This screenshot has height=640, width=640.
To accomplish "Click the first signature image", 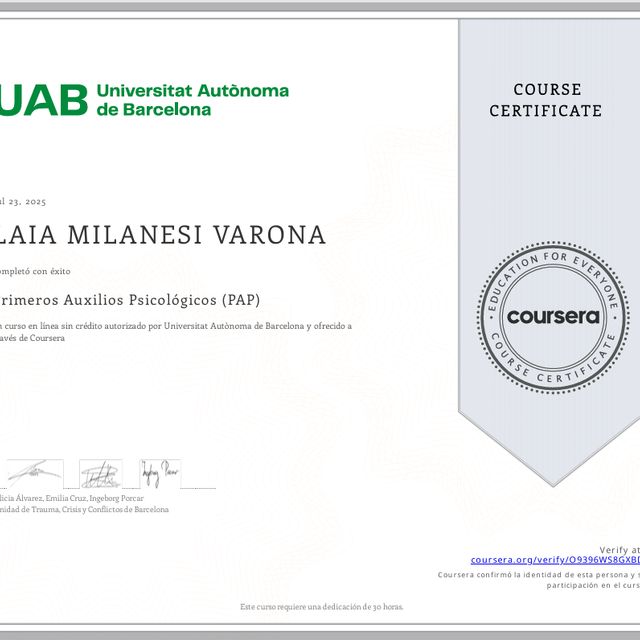I will (x=35, y=473).
